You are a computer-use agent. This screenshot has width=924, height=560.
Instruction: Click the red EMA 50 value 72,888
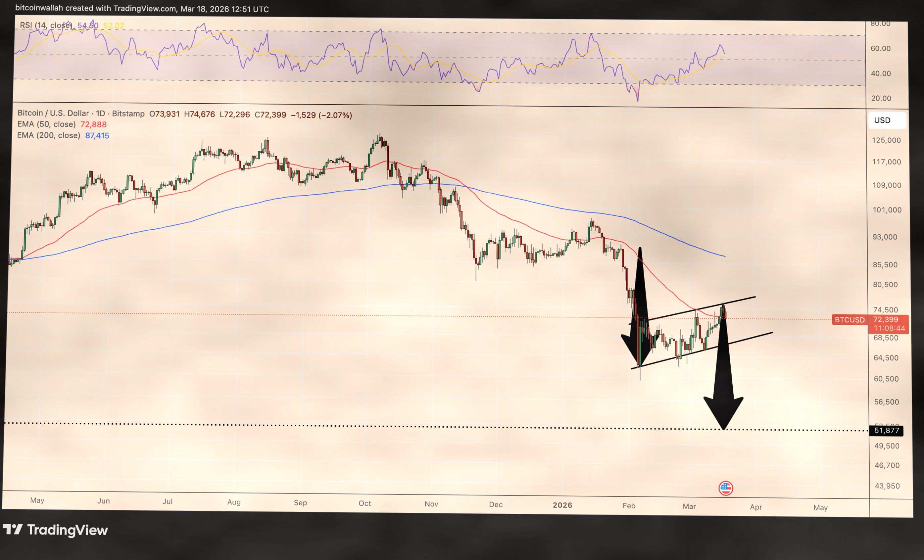93,124
